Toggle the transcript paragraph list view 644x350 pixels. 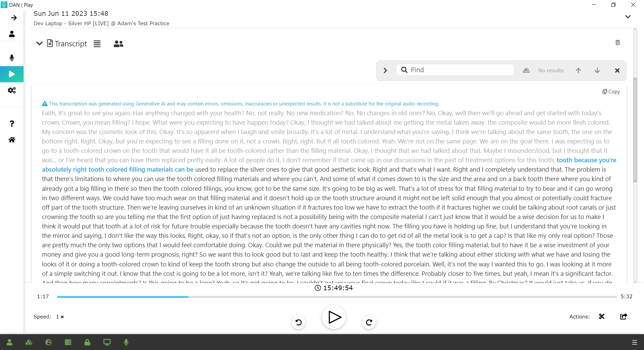click(97, 44)
